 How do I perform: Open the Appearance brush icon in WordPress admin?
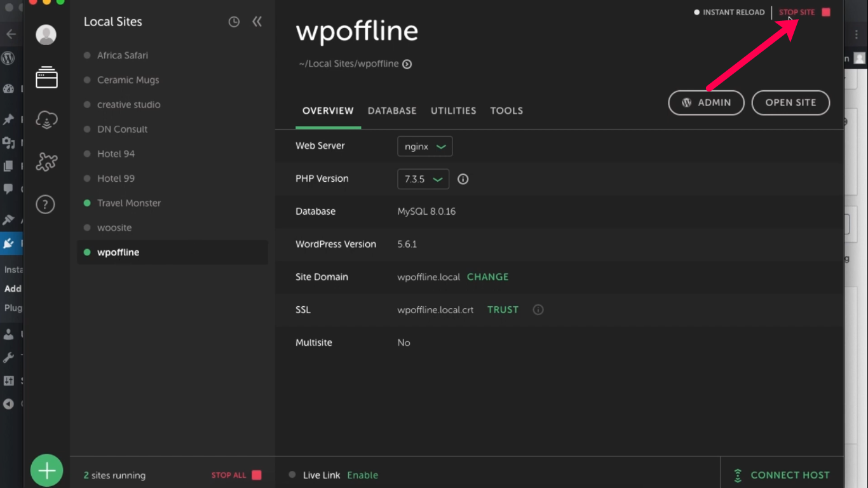[8, 220]
